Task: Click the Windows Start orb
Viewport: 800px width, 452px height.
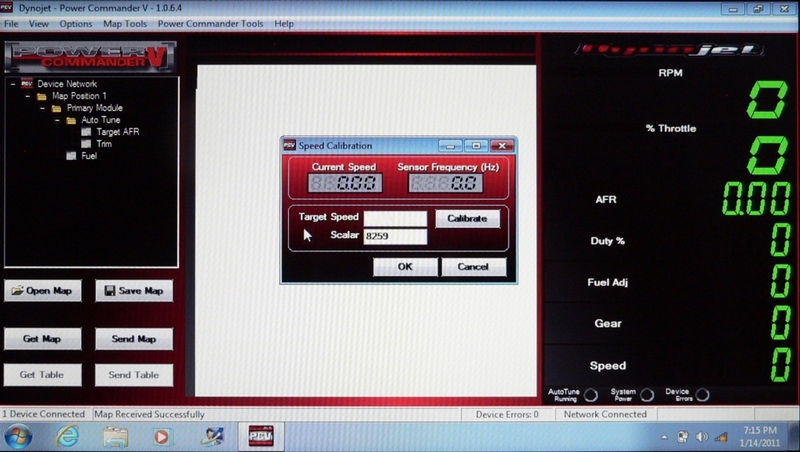Action: point(18,436)
